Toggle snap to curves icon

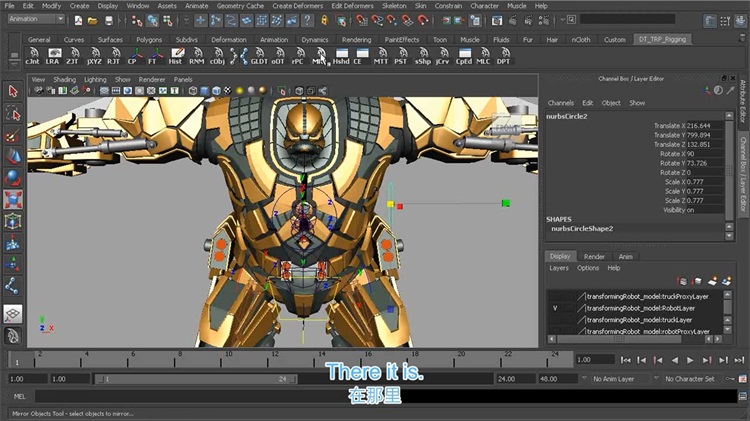click(377, 21)
